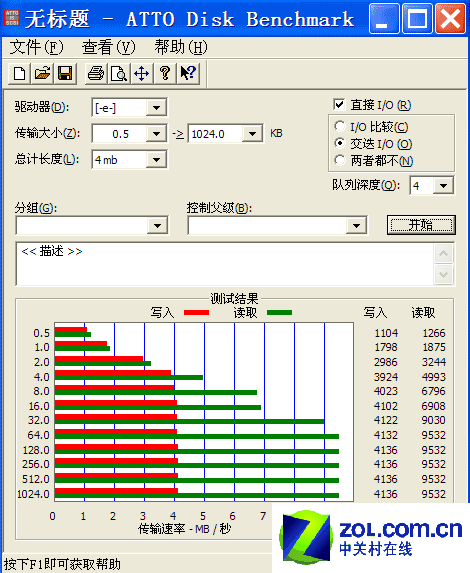470x573 pixels.
Task: Click the Print toolbar icon
Action: [96, 73]
